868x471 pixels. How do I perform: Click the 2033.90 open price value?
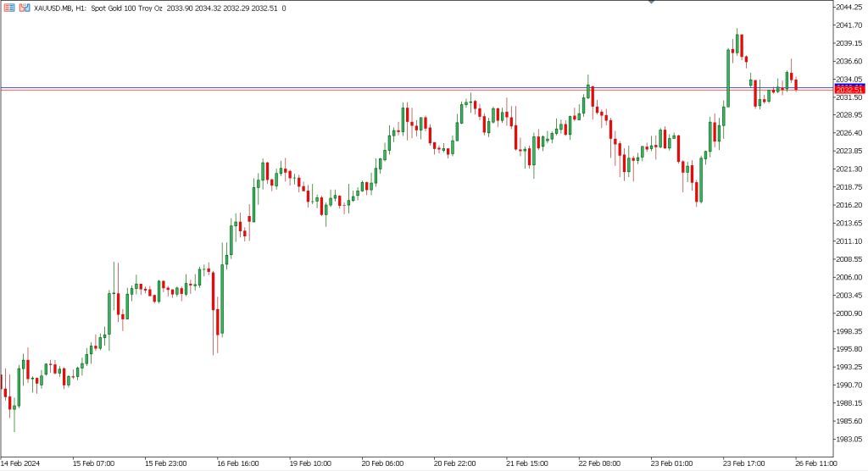180,8
